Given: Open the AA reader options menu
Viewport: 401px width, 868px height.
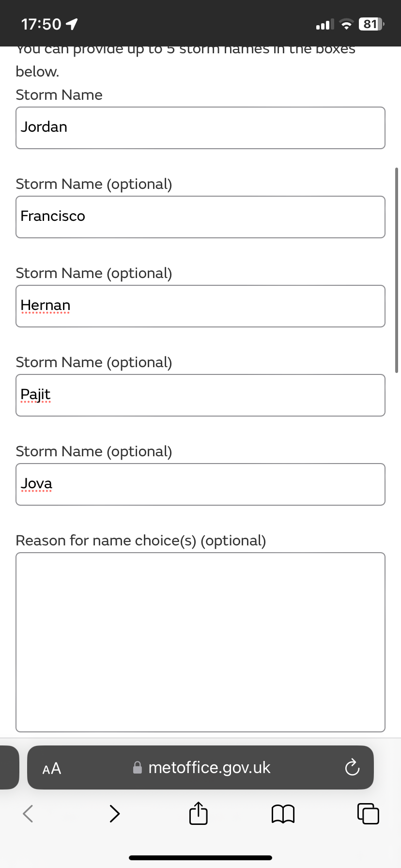Looking at the screenshot, I should (52, 768).
